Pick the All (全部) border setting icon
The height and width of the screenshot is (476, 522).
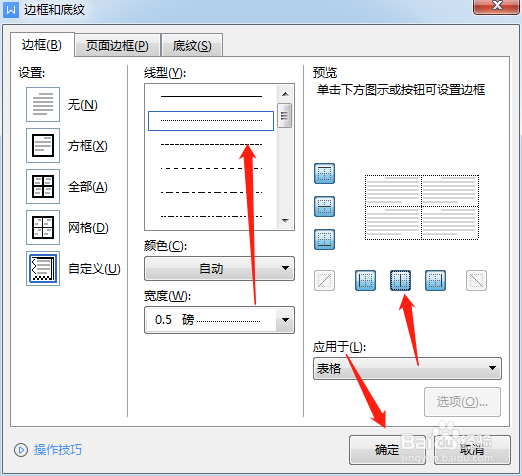[x=43, y=186]
